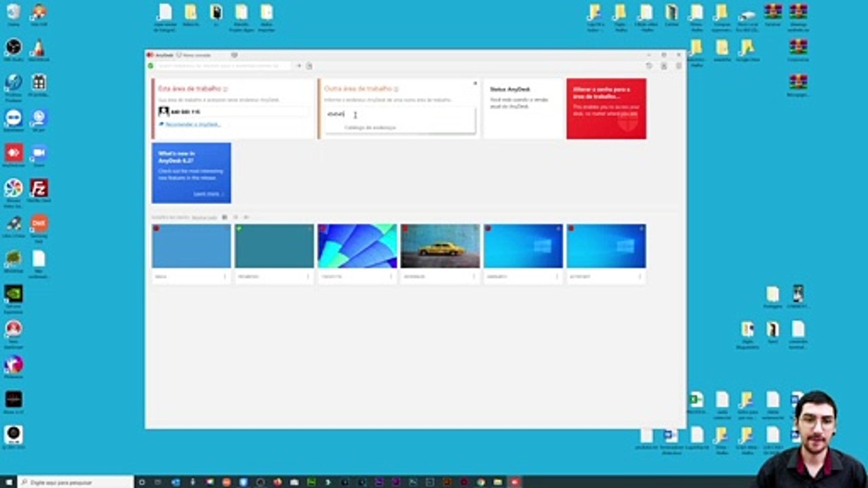Open session history icon in AnyDesk toolbar
The width and height of the screenshot is (868, 488).
click(x=649, y=66)
